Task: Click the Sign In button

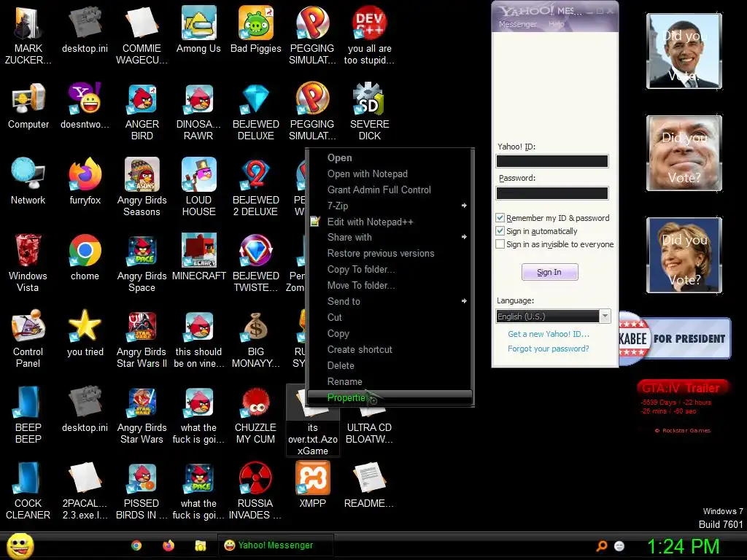Action: [x=550, y=272]
